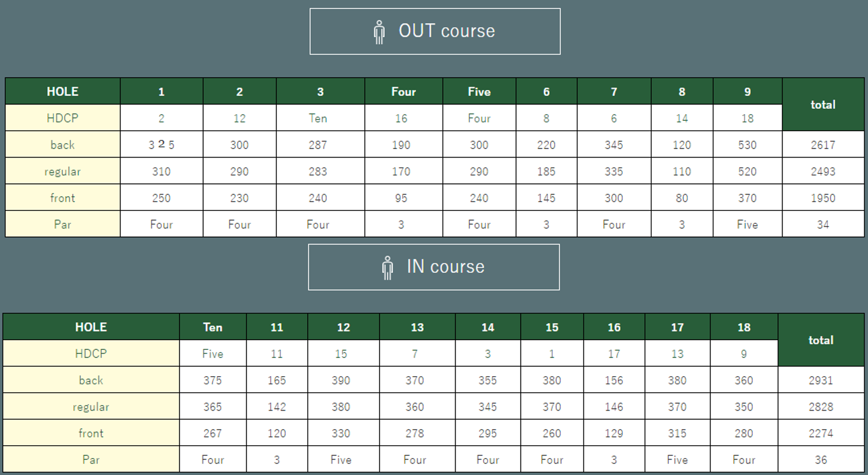The image size is (868, 475).
Task: Click the golfer icon beside IN course
Action: (388, 268)
